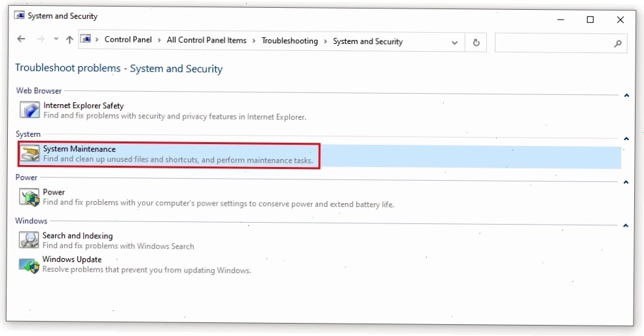Collapse the Windows group

(x=626, y=225)
